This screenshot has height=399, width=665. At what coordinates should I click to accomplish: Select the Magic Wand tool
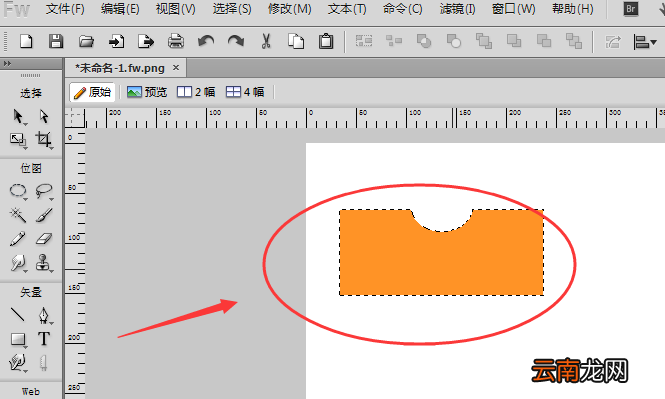point(18,215)
